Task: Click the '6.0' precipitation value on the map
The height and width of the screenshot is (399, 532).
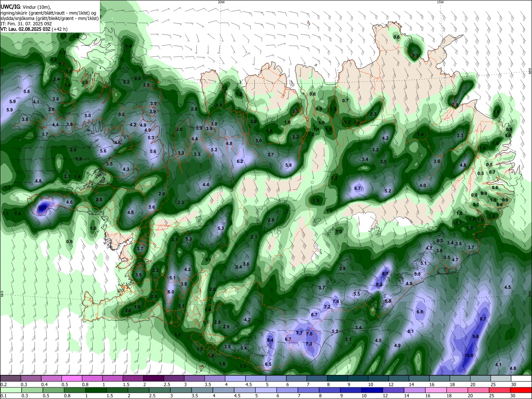Action: point(171,292)
